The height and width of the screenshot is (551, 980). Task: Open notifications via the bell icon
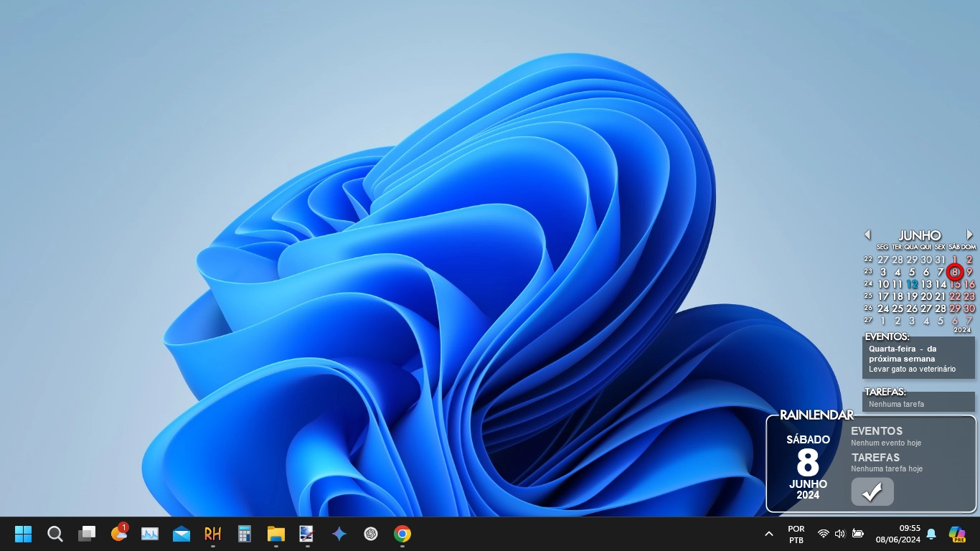931,534
